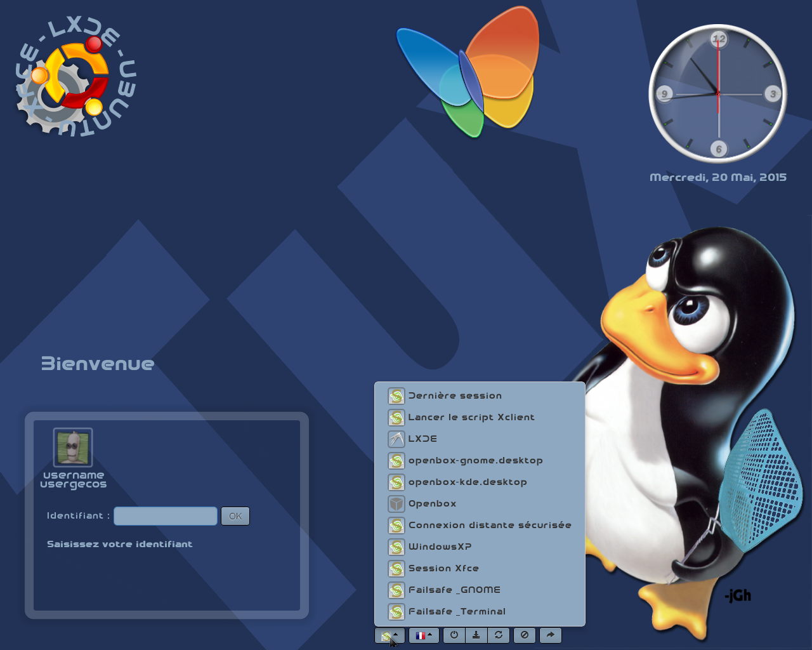812x650 pixels.
Task: Open the French flag language dropdown
Action: tap(424, 635)
